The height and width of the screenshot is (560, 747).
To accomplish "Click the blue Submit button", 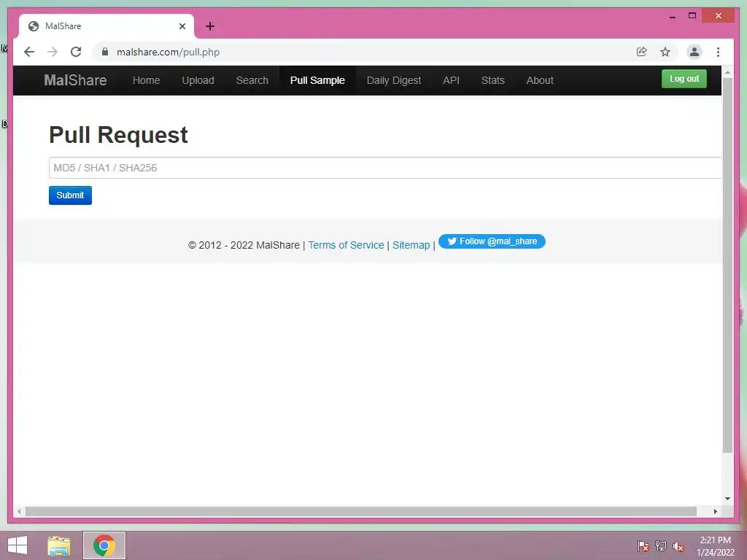I will point(70,195).
